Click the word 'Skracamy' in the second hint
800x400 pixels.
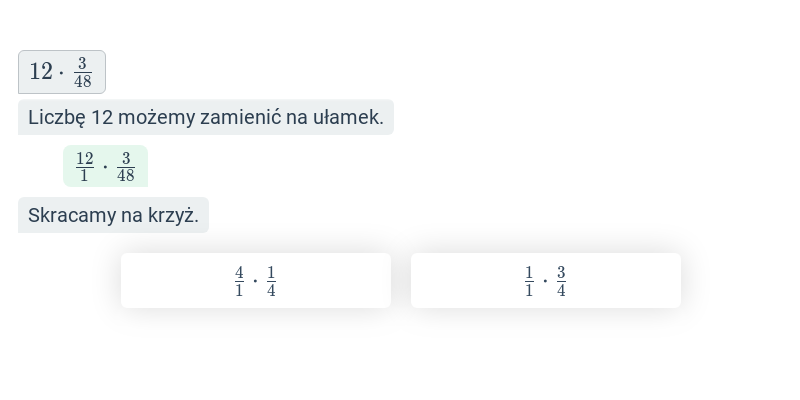click(x=72, y=216)
